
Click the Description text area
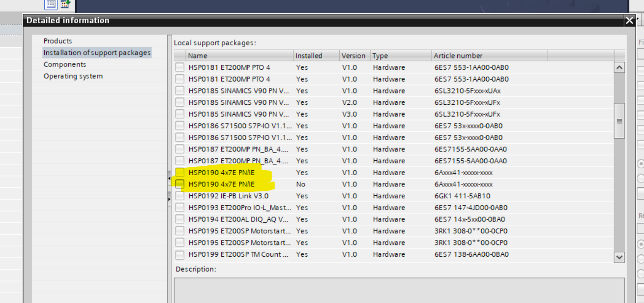coord(399,290)
